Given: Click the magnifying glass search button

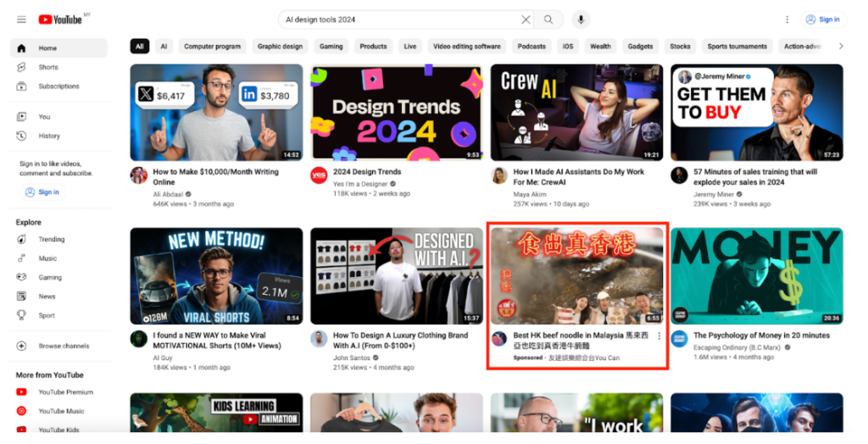Looking at the screenshot, I should 548,19.
